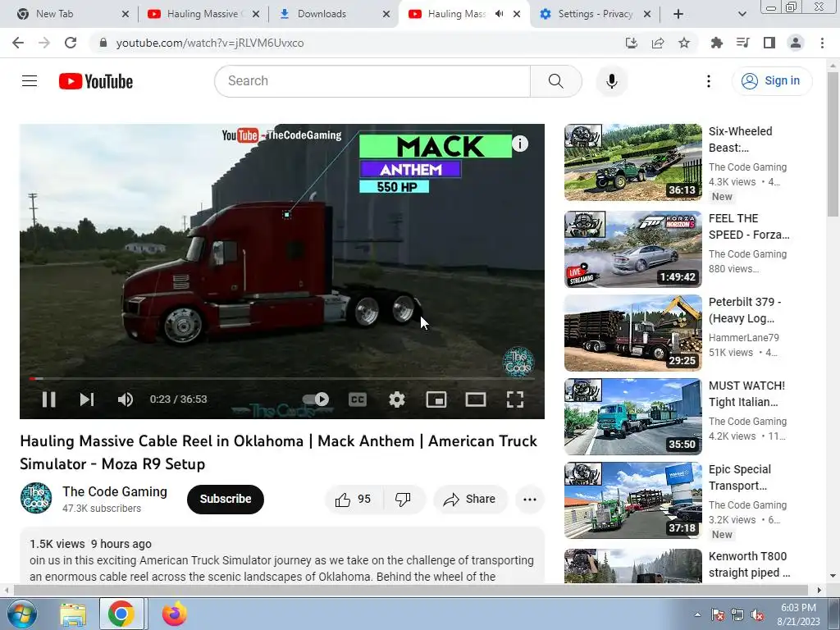
Task: Switch to first Hauling Massive tab
Action: pos(203,14)
